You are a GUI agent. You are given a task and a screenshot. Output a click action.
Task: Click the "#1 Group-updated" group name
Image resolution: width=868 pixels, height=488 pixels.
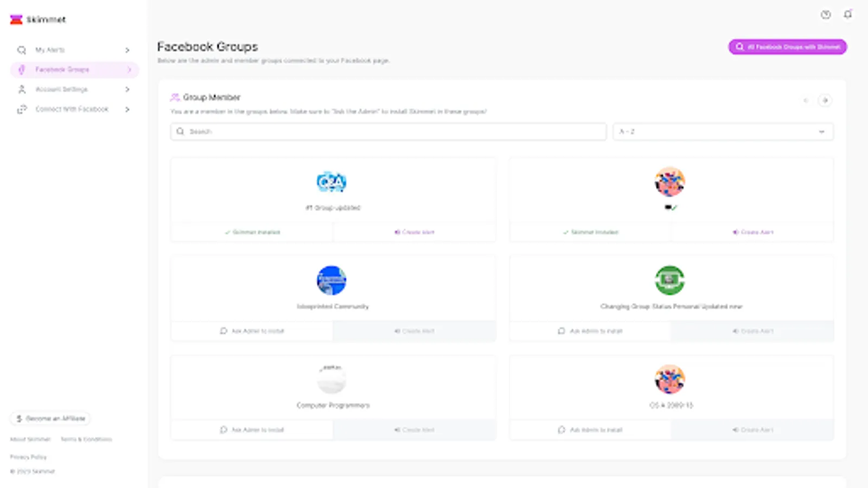pyautogui.click(x=333, y=208)
